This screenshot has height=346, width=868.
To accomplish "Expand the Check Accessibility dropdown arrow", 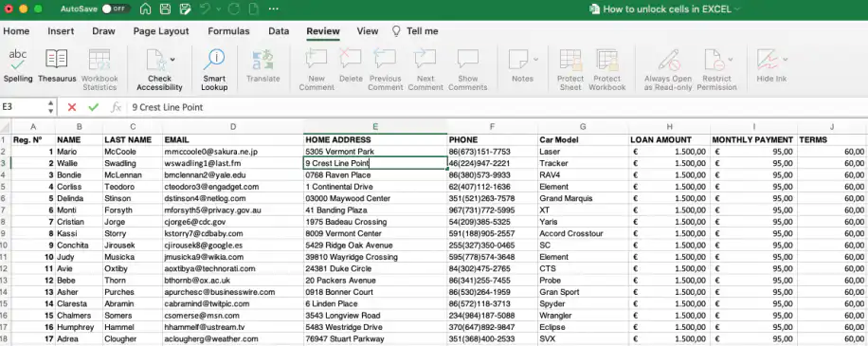I will click(172, 59).
